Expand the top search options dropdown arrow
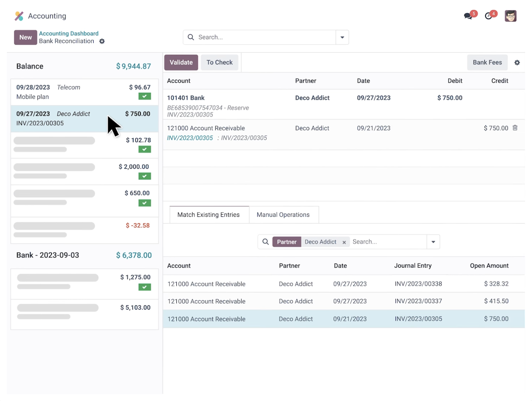Screen dimensions: 532x401 click(342, 37)
